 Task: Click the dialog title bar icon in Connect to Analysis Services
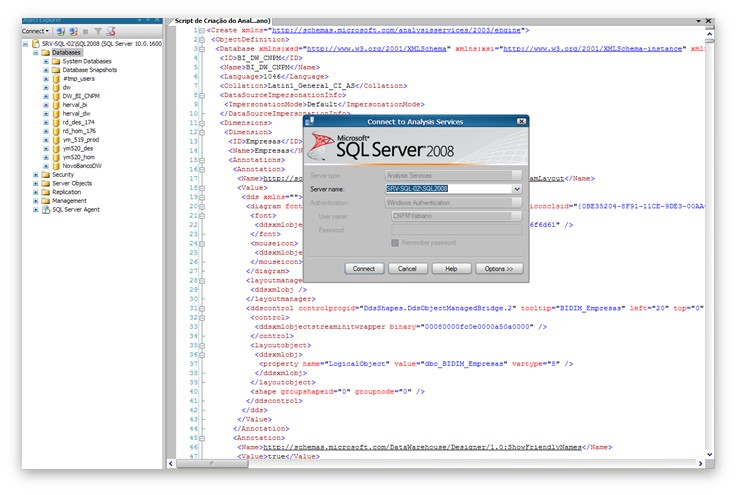(309, 121)
